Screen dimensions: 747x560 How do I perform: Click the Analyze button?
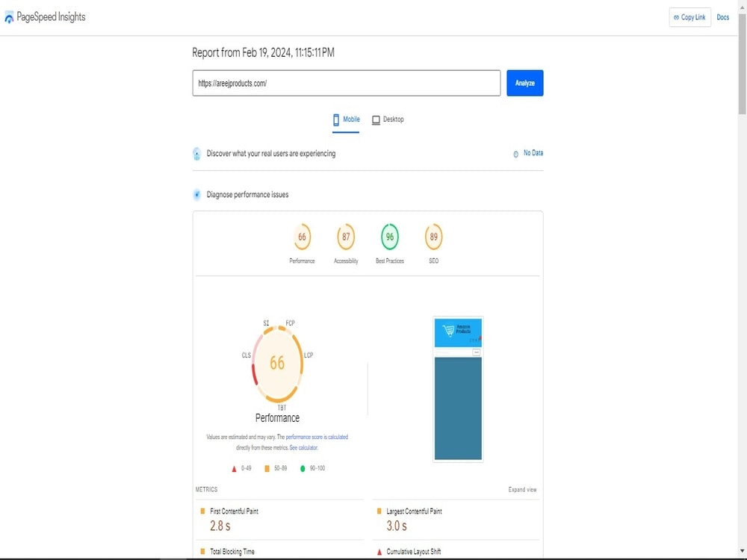click(x=524, y=83)
